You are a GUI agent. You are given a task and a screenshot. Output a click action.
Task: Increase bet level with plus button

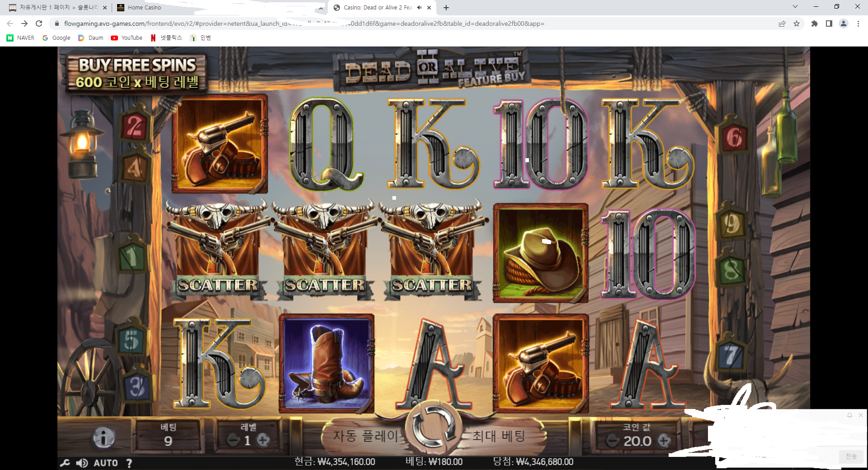click(263, 440)
